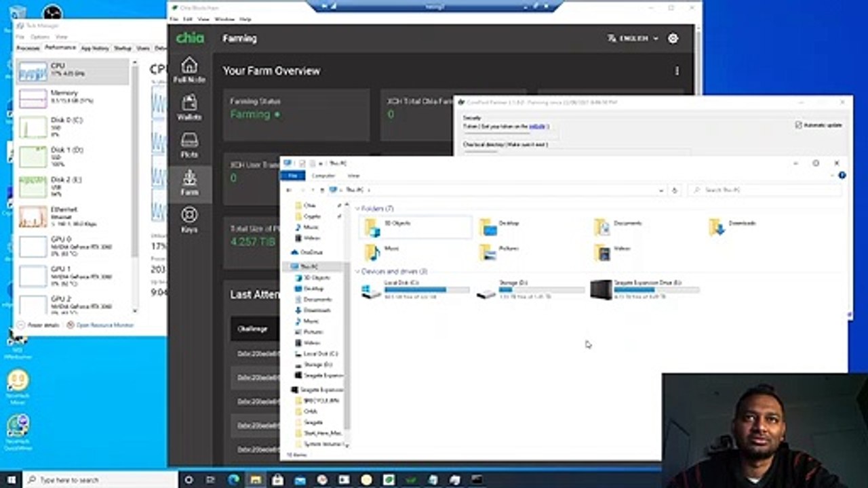Viewport: 868px width, 488px height.
Task: Open the Farm Overview three-dot menu
Action: (x=676, y=71)
